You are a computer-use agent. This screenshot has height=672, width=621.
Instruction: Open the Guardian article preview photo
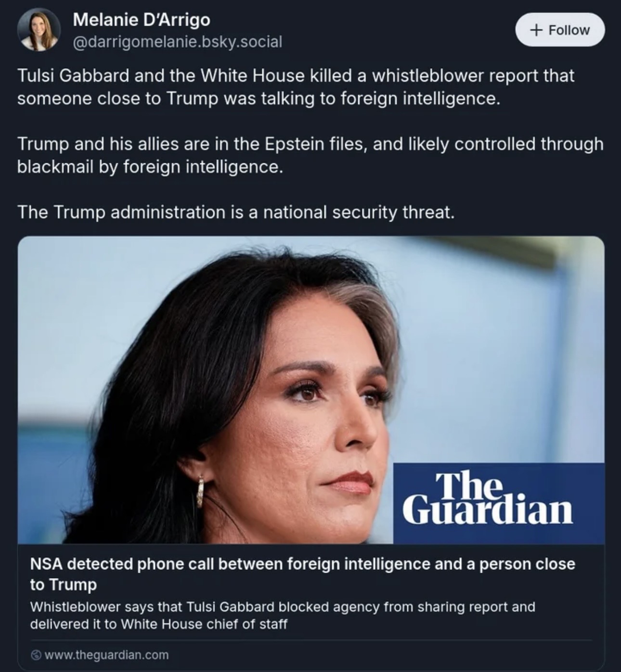pyautogui.click(x=311, y=390)
